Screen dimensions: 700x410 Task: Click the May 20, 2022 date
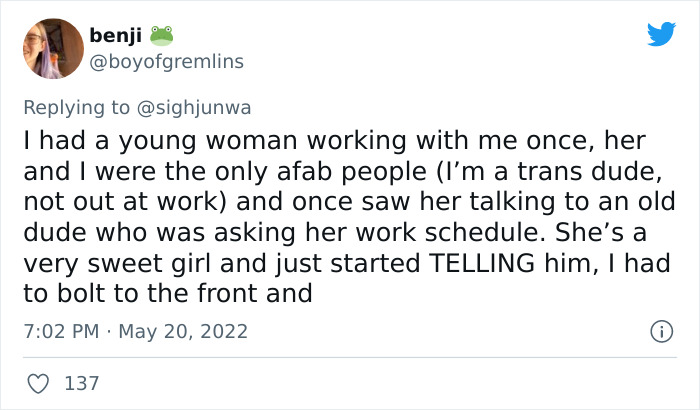182,330
